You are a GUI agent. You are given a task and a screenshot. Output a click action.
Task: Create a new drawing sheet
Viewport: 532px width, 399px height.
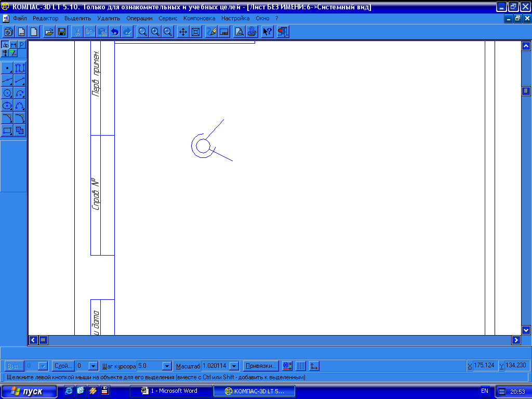21,32
